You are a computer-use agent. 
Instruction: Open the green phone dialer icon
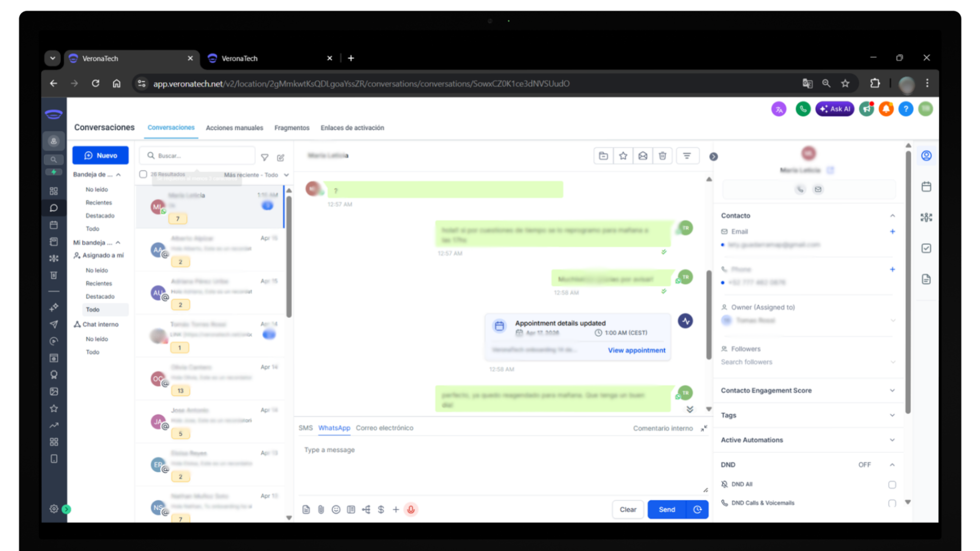click(803, 109)
